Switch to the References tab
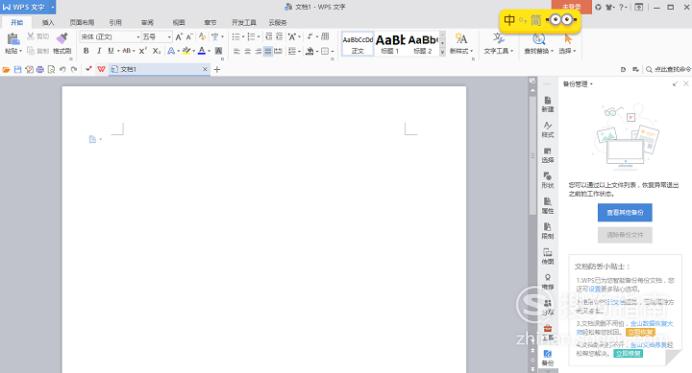 point(115,23)
